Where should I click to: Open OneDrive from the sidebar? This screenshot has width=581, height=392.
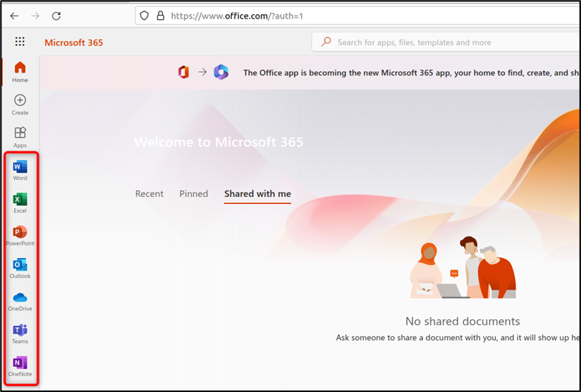point(20,301)
